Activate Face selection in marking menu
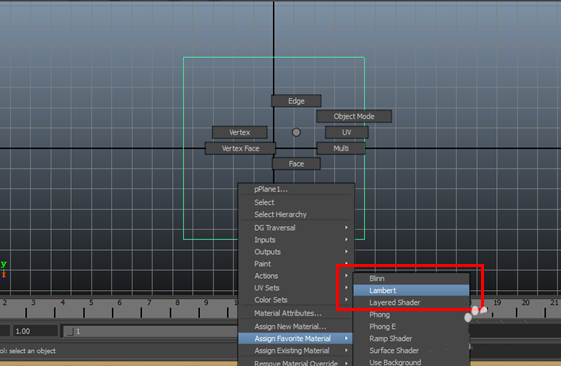This screenshot has width=561, height=366. [x=296, y=164]
